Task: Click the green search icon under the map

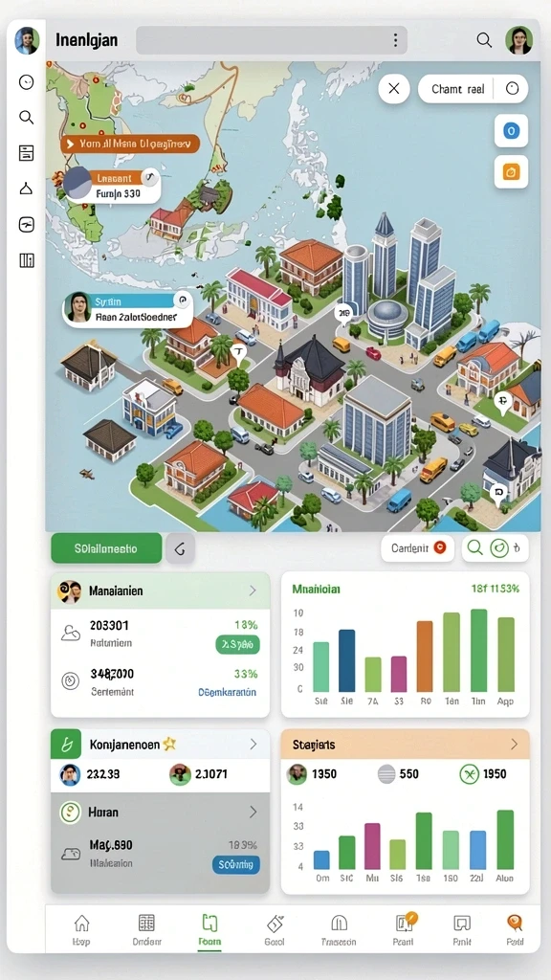Action: coord(475,548)
